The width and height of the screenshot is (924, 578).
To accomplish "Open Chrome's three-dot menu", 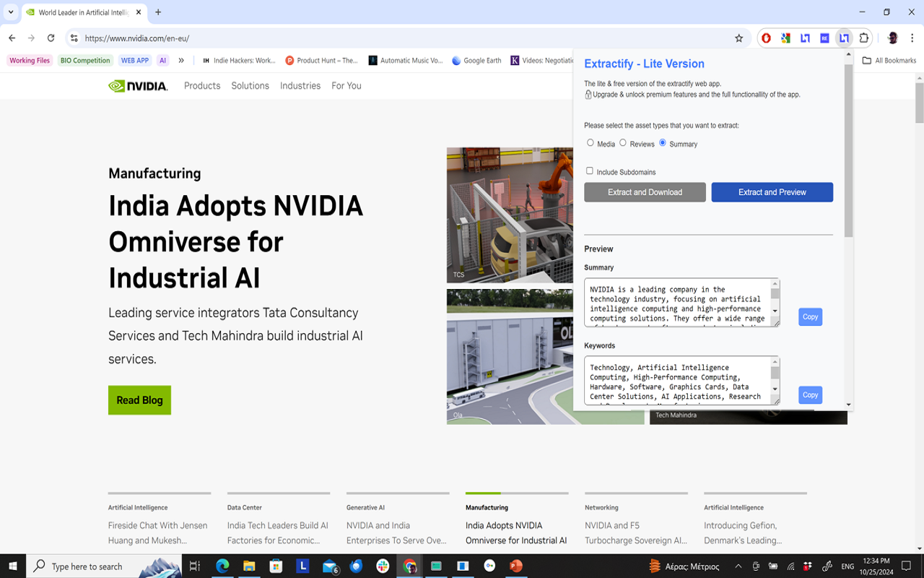I will 912,38.
